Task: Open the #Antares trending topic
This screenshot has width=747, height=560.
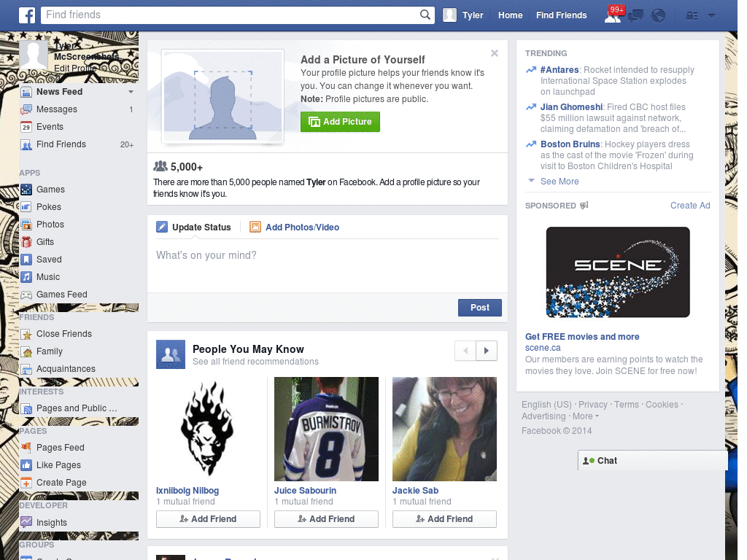Action: coord(560,70)
